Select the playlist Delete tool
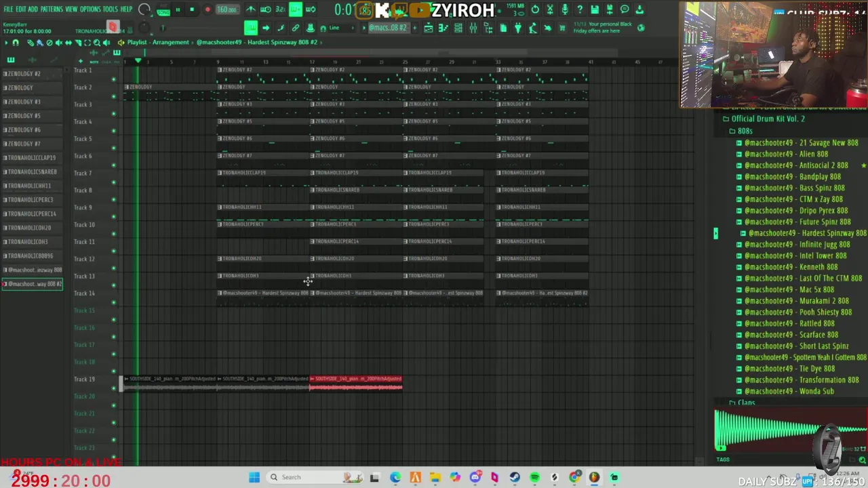Screen dimensions: 868x488 (49, 42)
